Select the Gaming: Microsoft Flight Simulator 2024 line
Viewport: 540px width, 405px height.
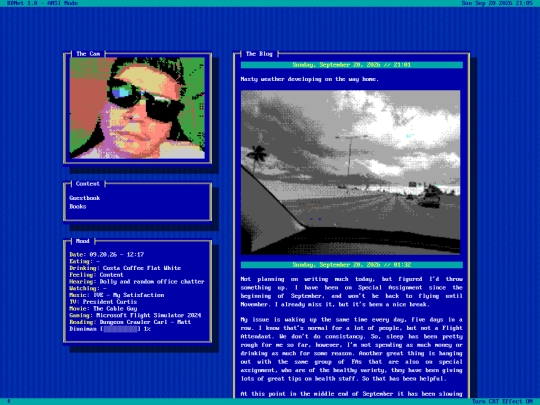[x=135, y=315]
